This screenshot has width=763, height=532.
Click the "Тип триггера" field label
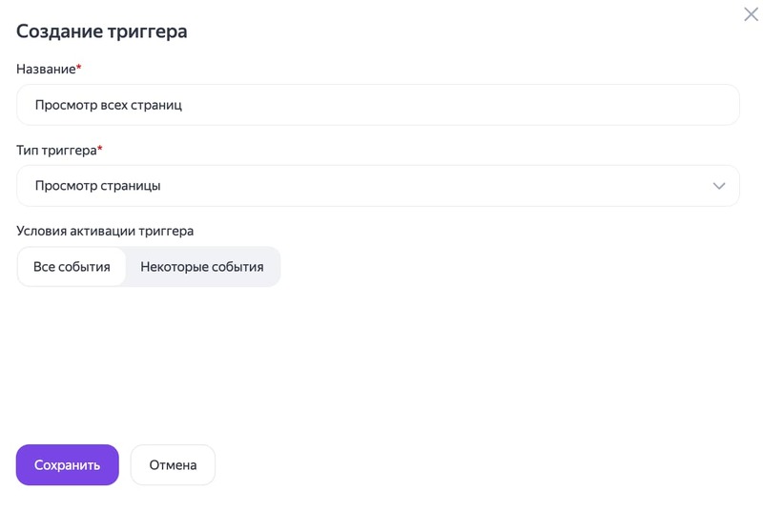56,150
